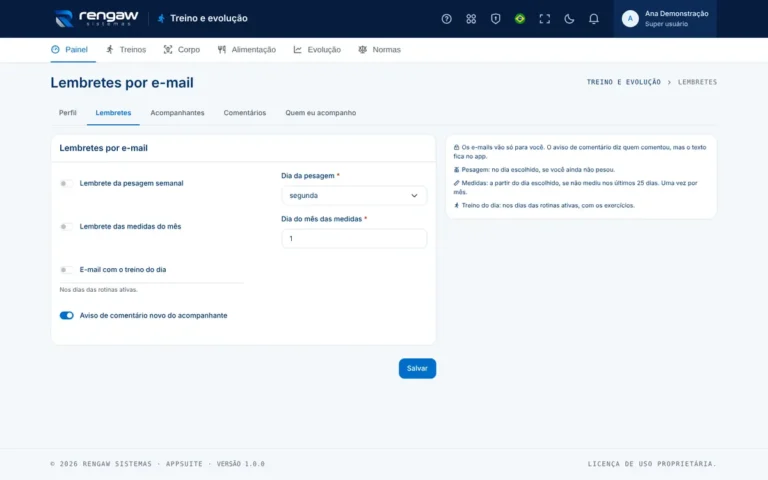Click the Rengaw Sistemas logo
The image size is (768, 480).
pos(96,19)
